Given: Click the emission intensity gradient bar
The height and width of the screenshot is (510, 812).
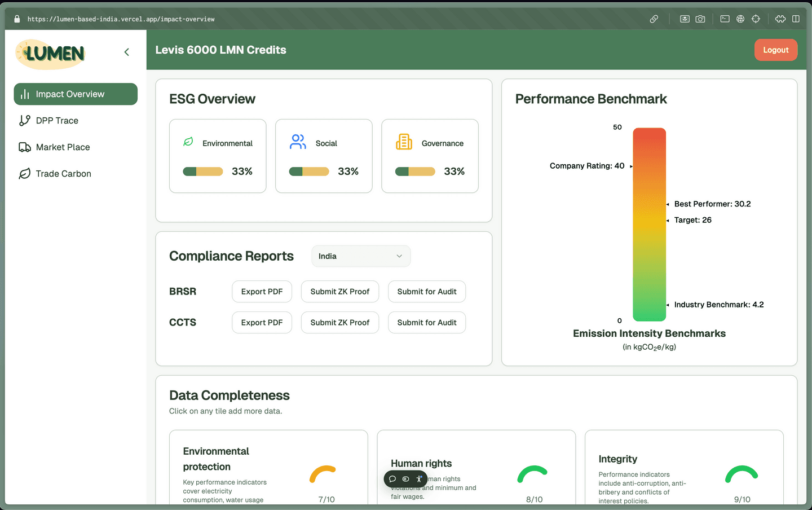Looking at the screenshot, I should 650,225.
